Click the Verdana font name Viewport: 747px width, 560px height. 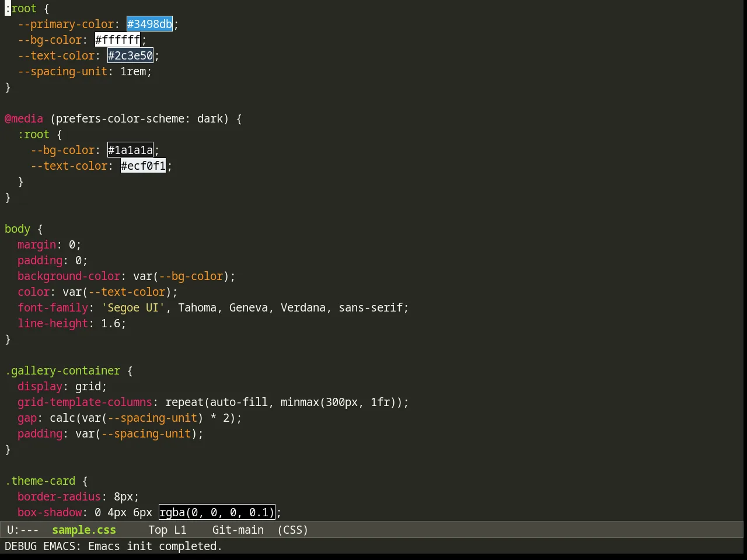[303, 307]
